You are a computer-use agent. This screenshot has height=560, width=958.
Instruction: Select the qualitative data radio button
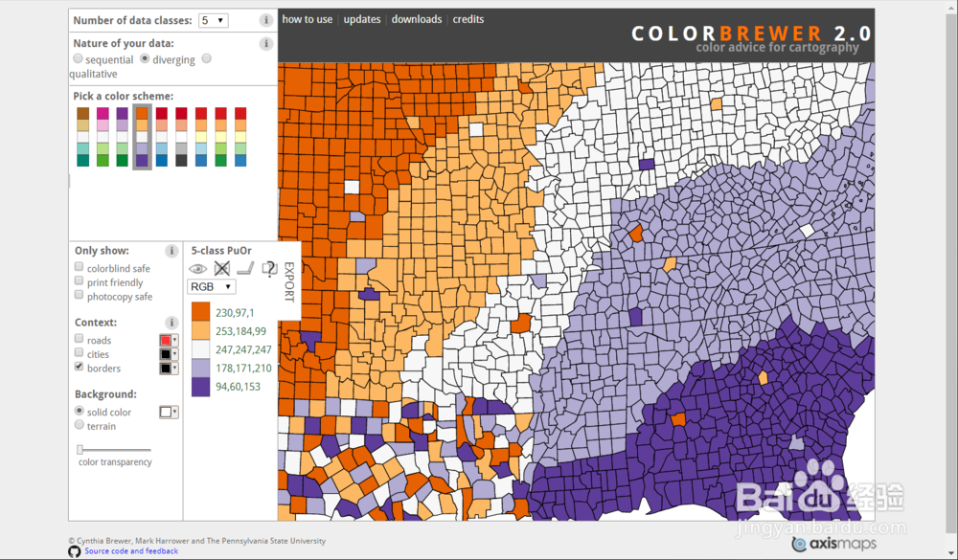tap(207, 58)
